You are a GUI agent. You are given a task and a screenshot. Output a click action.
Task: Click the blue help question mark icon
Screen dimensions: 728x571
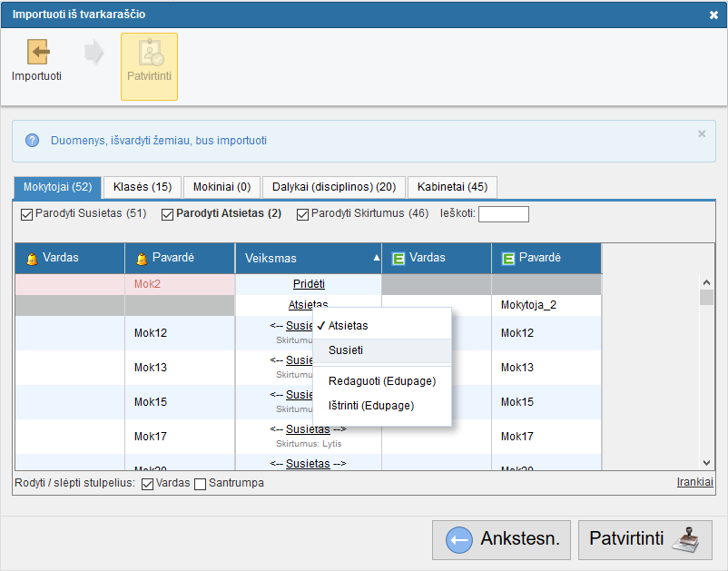pos(33,141)
